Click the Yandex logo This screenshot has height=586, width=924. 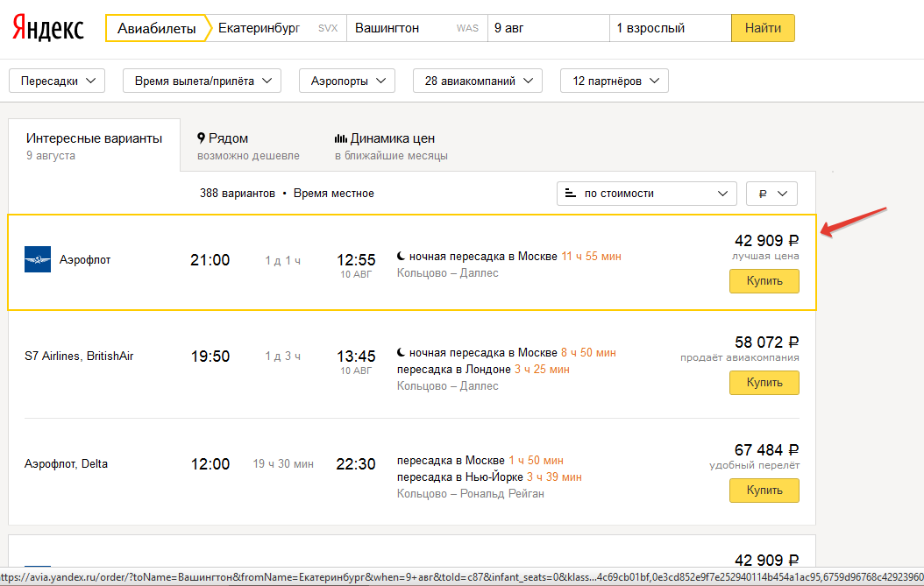[48, 28]
